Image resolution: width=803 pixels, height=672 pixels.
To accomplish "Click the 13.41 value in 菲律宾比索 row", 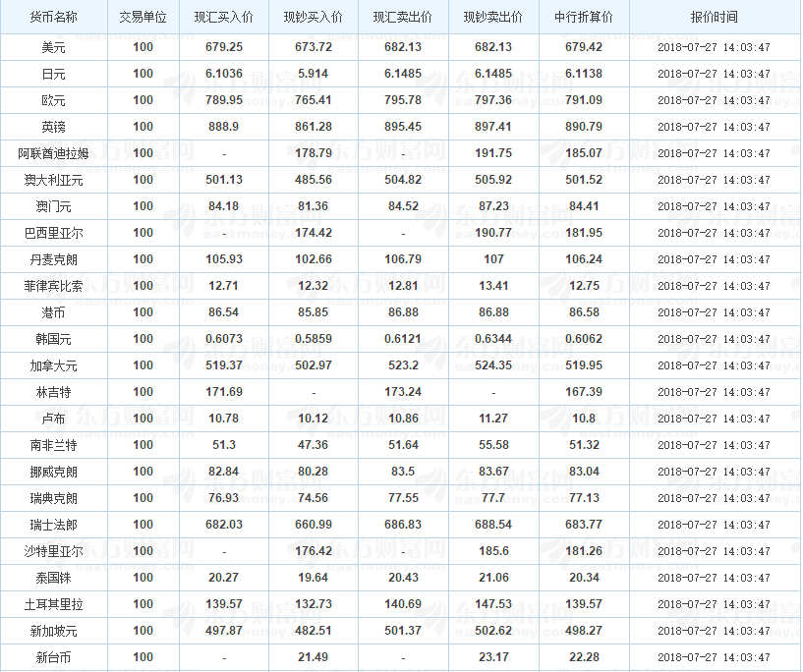I will [493, 286].
